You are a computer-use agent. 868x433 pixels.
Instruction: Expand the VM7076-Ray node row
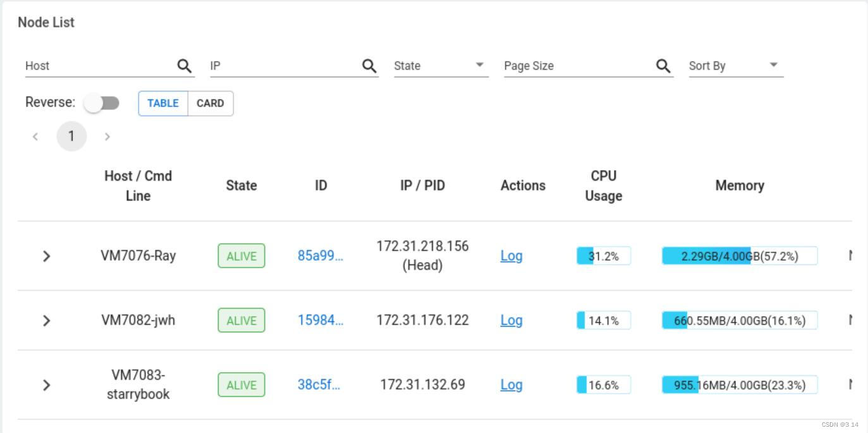pos(46,256)
